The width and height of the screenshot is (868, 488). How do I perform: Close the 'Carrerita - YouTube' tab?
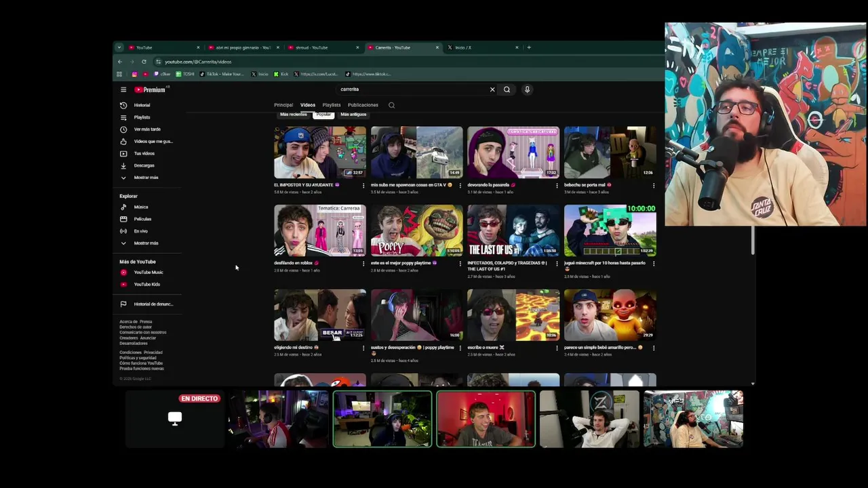pyautogui.click(x=437, y=47)
